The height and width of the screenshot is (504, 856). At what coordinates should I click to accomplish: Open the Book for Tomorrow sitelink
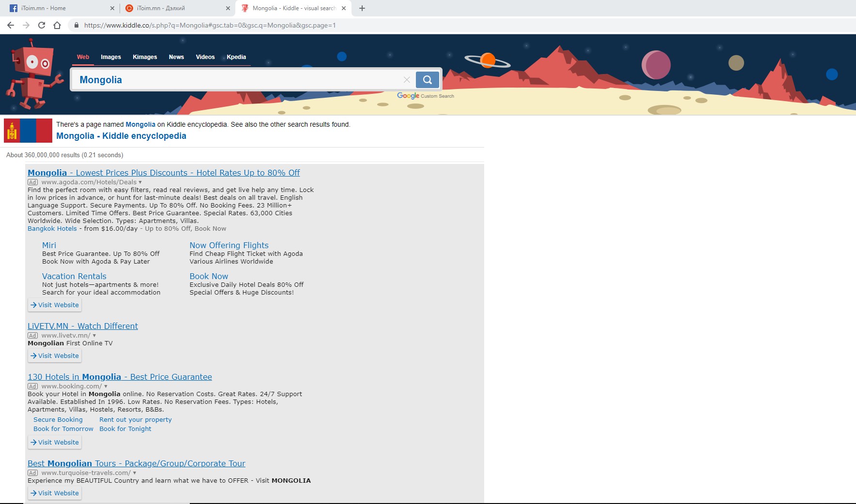63,429
